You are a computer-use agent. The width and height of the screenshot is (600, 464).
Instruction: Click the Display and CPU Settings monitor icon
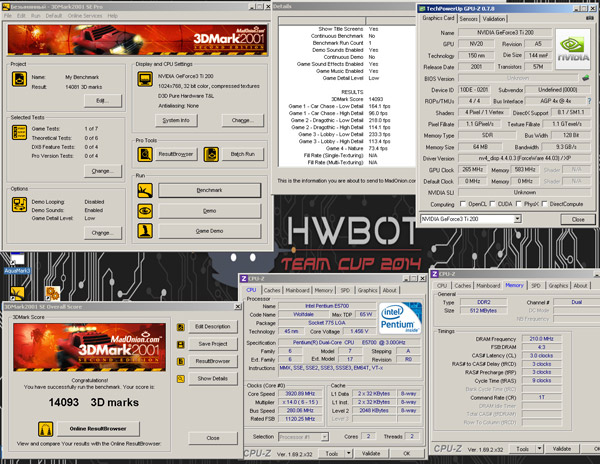point(145,79)
